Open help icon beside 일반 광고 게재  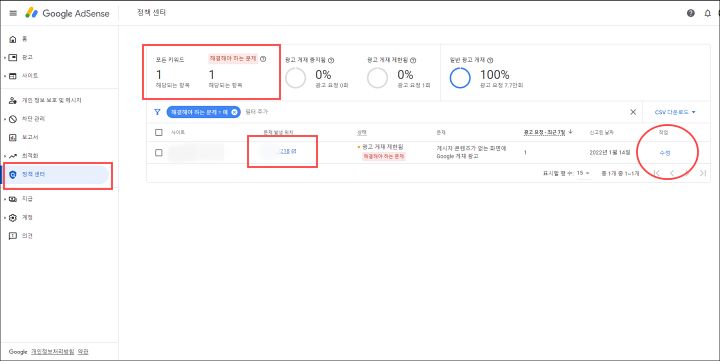[x=490, y=60]
